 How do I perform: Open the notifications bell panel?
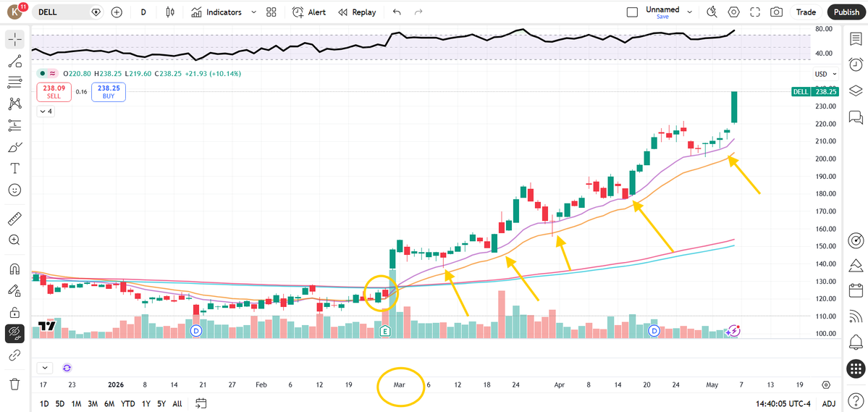[856, 342]
